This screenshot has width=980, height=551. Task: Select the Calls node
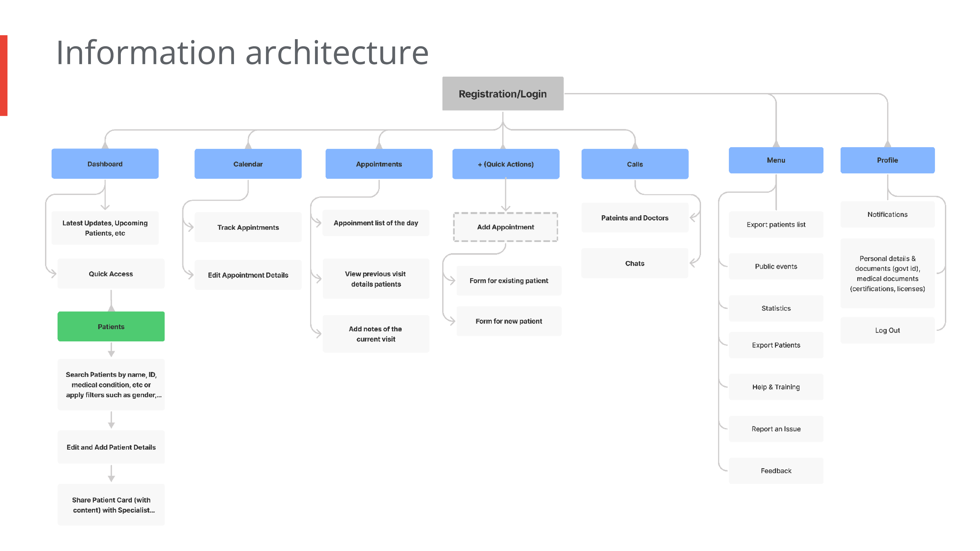click(635, 164)
